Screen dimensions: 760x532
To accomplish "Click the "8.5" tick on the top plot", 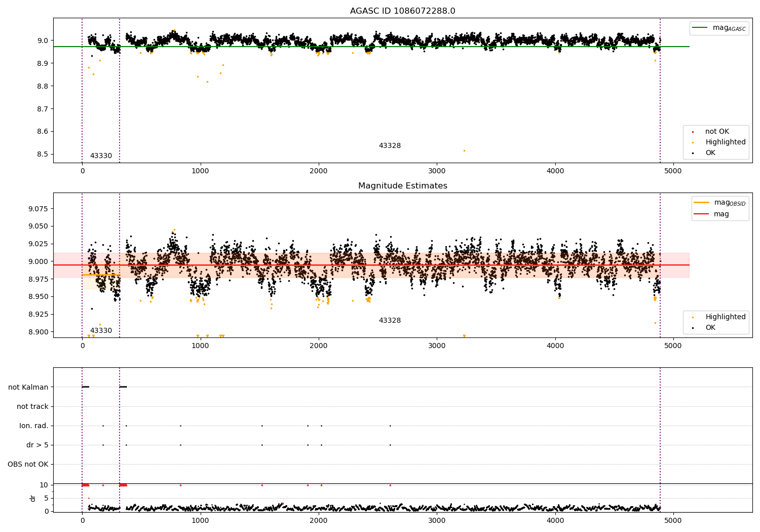I will (x=43, y=154).
